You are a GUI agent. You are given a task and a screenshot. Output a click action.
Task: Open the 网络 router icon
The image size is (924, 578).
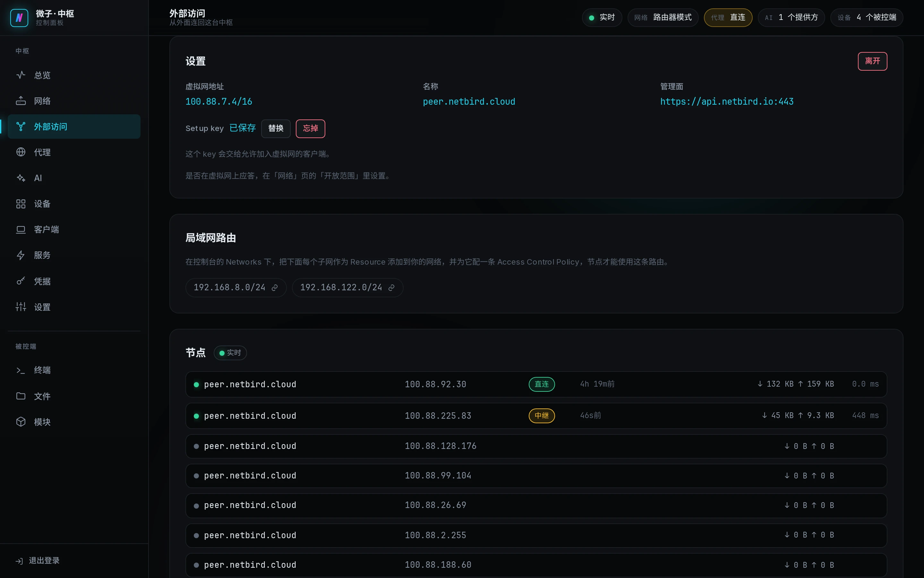point(21,101)
